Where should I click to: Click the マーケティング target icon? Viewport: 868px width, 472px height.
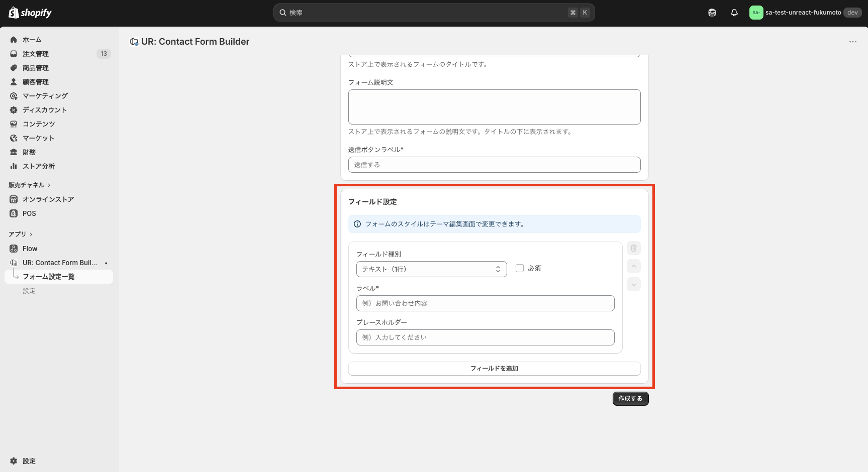point(14,96)
